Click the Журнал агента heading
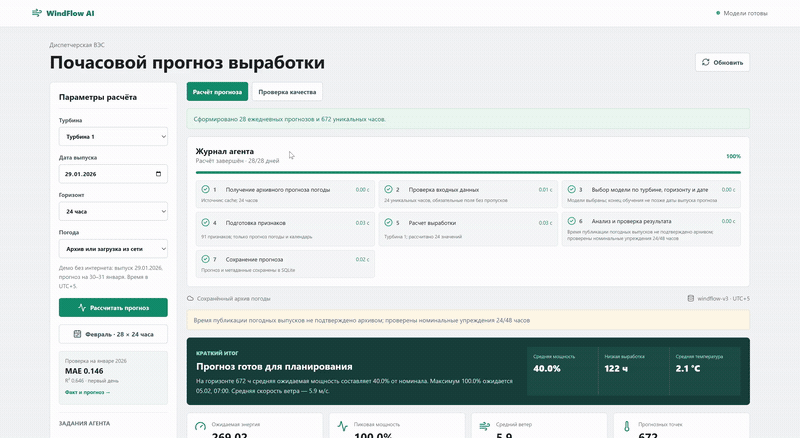The image size is (800, 438). (x=224, y=151)
